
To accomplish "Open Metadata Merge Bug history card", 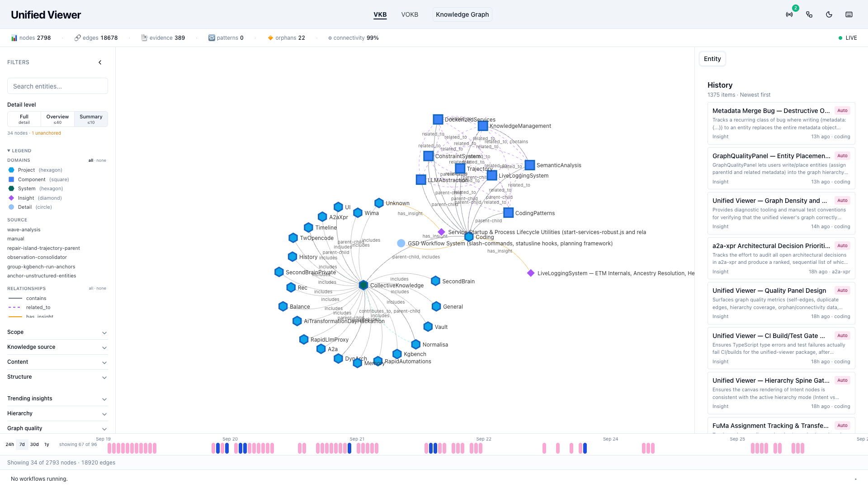I will tap(781, 123).
